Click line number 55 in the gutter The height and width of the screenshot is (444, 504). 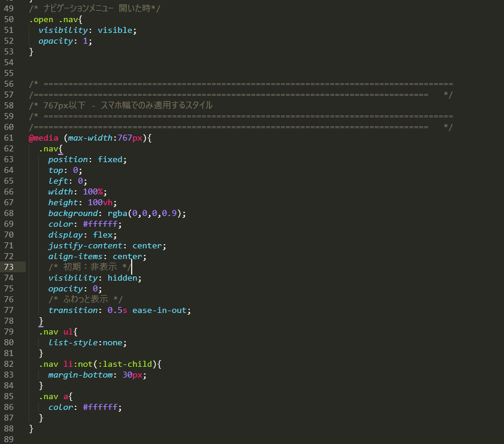(8, 73)
